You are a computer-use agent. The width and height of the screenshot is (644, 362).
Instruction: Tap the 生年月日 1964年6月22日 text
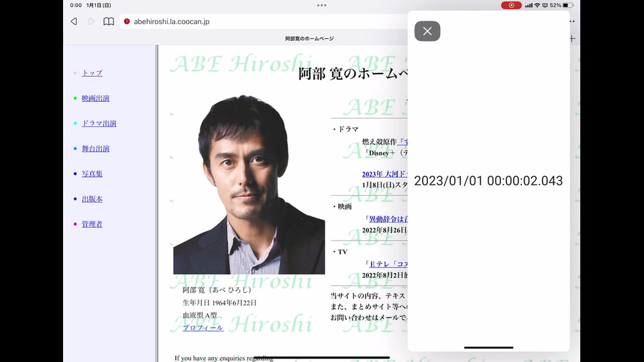(x=219, y=303)
